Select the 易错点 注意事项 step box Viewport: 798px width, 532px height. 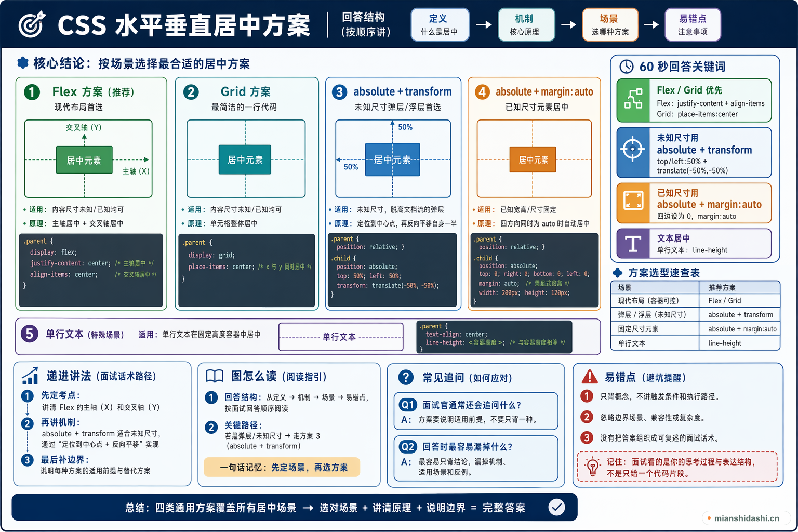point(693,24)
